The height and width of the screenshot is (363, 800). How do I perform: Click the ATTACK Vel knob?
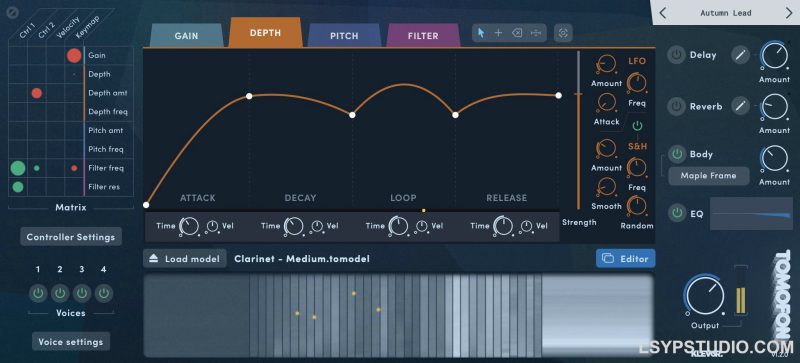click(x=213, y=226)
